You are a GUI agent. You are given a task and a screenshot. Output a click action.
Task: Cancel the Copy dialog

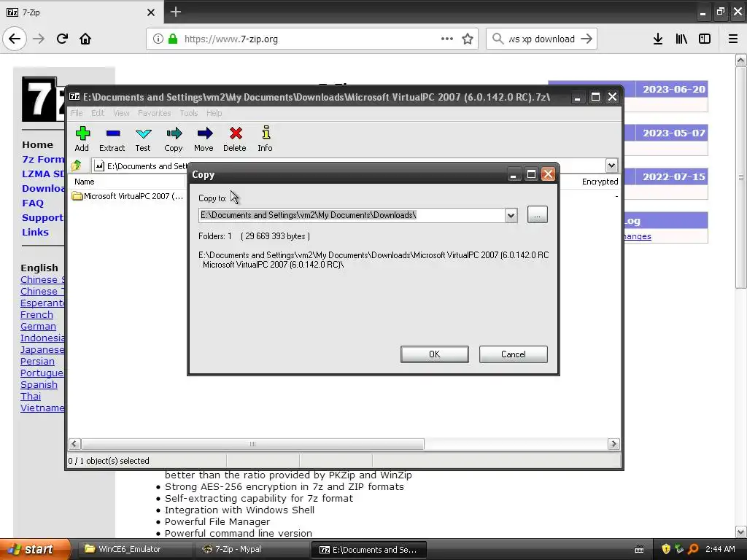(513, 354)
